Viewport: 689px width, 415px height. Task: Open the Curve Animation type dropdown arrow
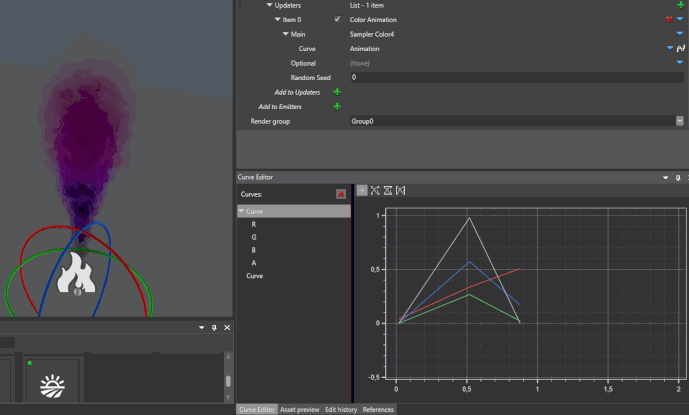[670, 48]
